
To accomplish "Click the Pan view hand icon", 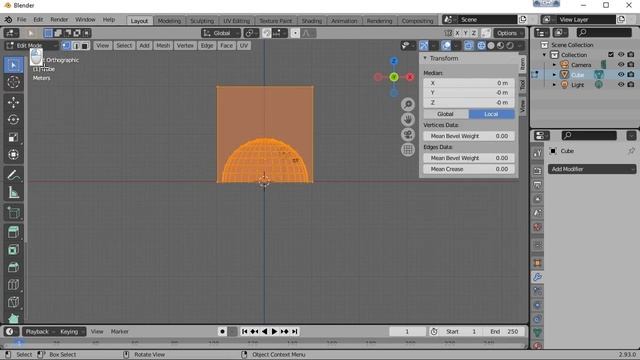I will 408,120.
